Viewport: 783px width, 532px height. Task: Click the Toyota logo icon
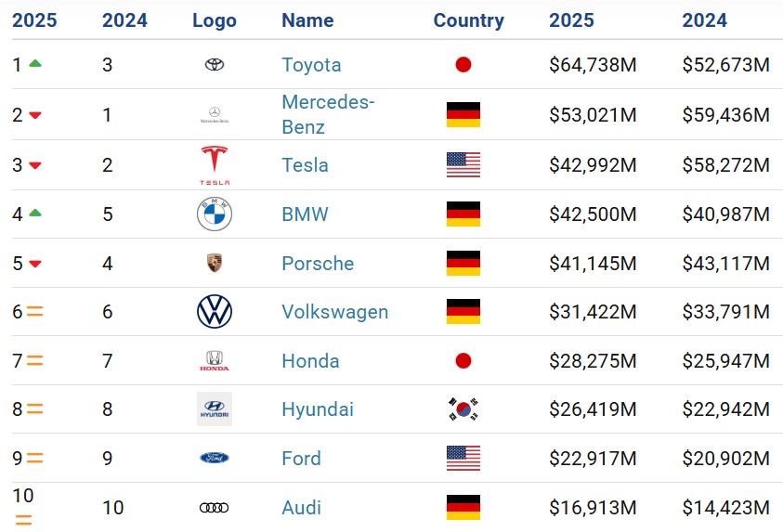(215, 64)
